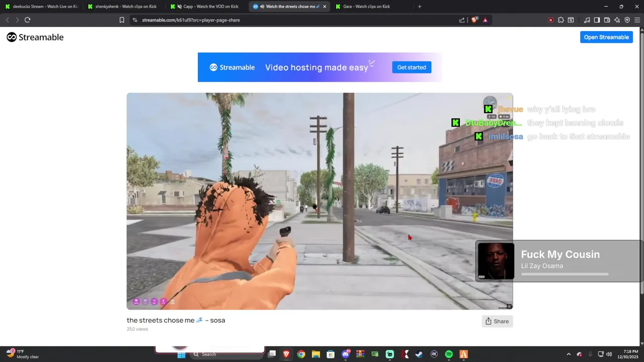644x362 pixels.
Task: Go forward with the browser forward arrow
Action: 17,20
